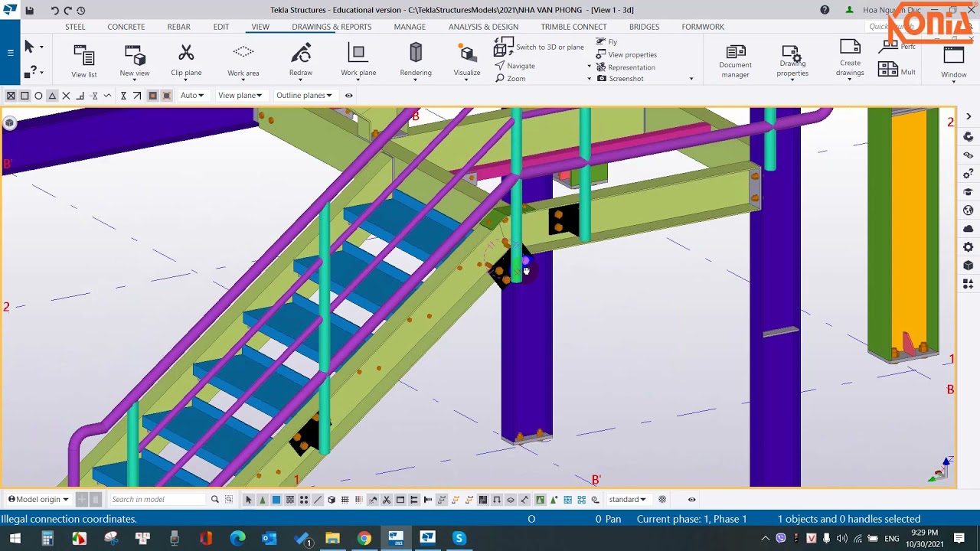Click the Zoom command
Screen dimensions: 980x551
[x=510, y=78]
